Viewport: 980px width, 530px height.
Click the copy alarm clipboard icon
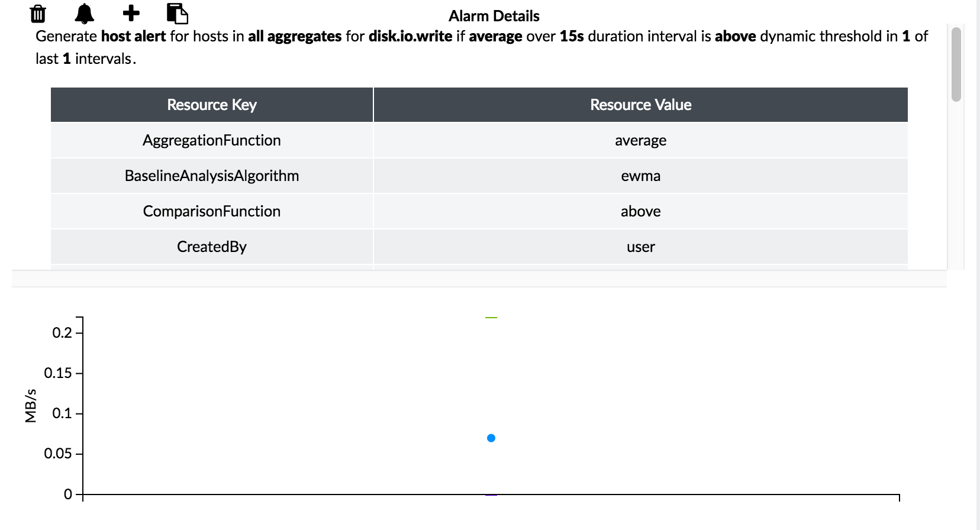pos(177,13)
